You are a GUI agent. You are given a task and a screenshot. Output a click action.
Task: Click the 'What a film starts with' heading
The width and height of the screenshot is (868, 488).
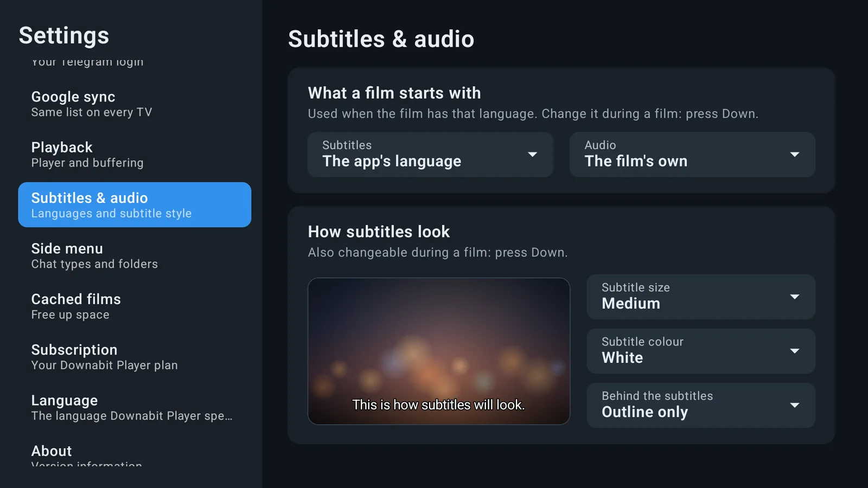394,93
